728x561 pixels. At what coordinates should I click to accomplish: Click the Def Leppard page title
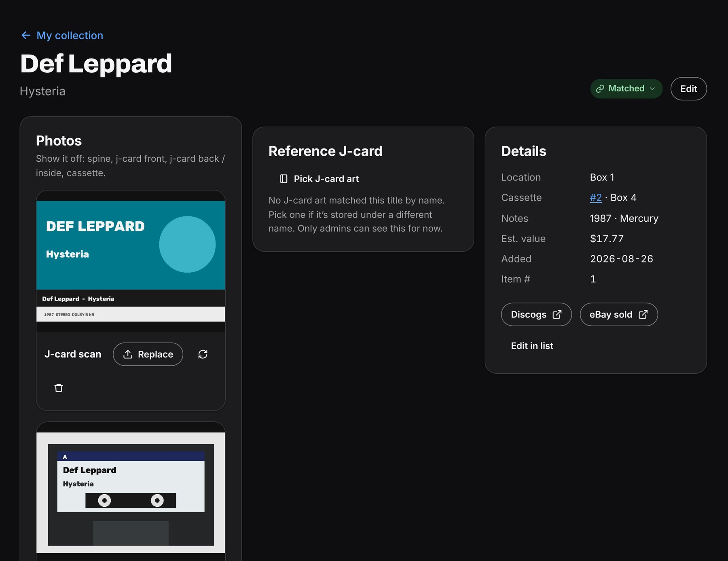[x=96, y=64]
